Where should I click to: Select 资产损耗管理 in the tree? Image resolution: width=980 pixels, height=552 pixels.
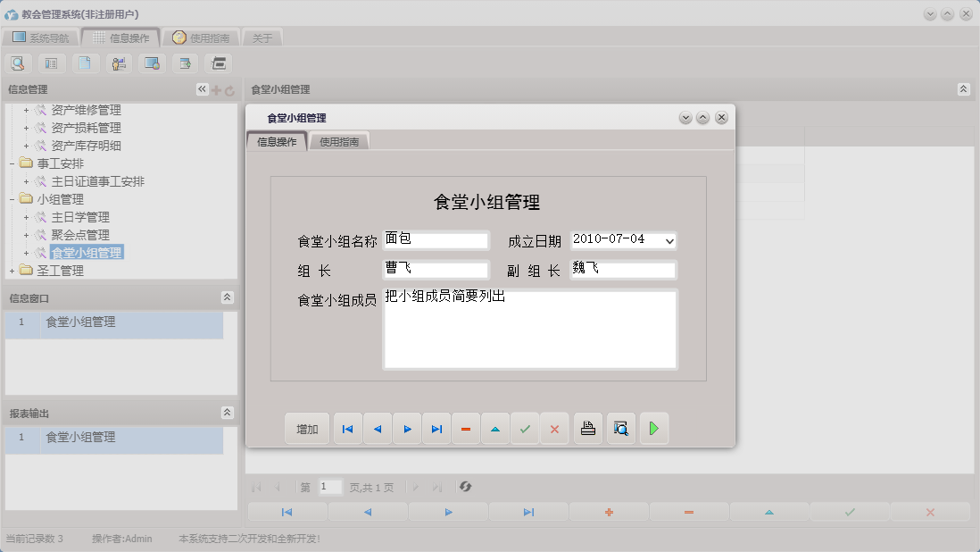[87, 128]
